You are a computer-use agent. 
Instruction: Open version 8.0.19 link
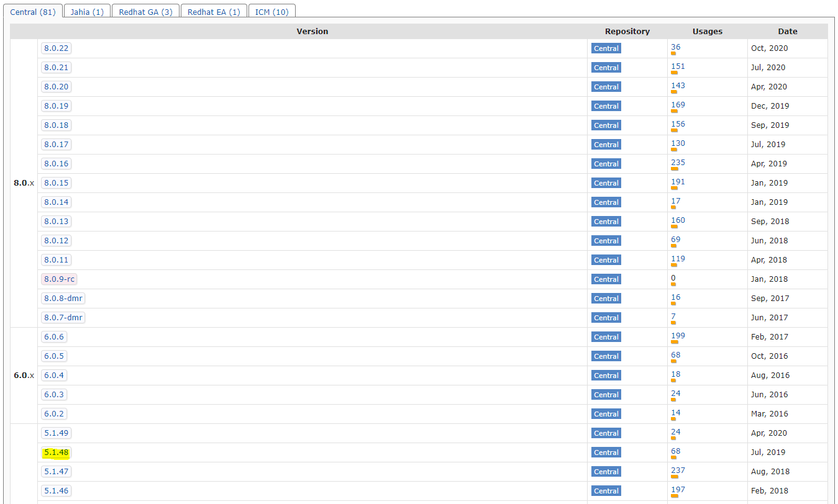[x=56, y=106]
